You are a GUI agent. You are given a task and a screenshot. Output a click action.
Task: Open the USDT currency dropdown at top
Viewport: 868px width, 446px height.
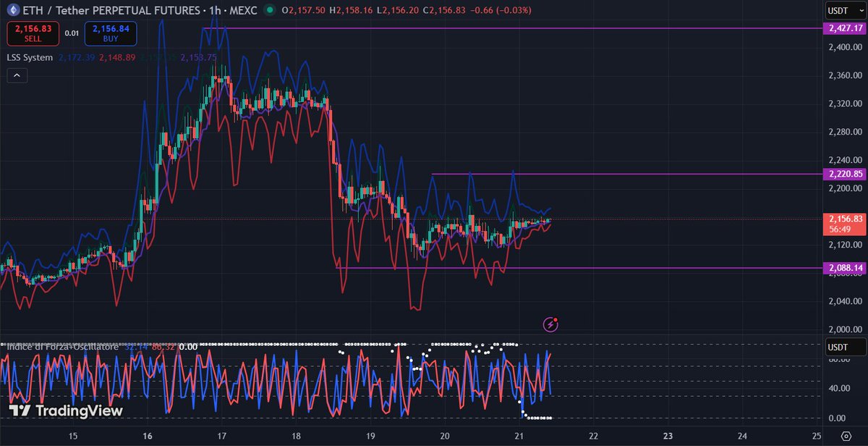click(x=845, y=10)
